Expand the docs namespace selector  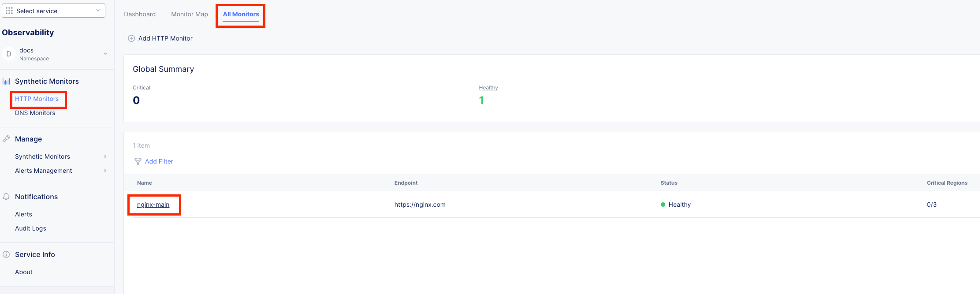click(105, 54)
